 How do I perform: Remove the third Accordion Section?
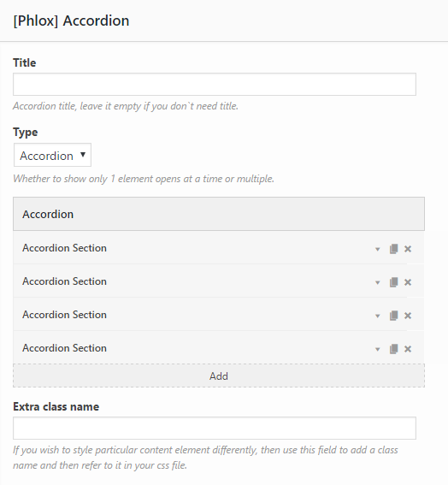coord(408,316)
